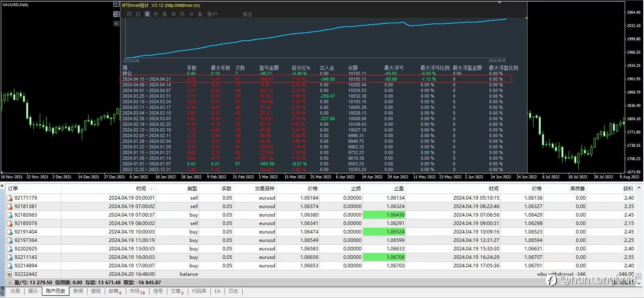Click the order icon for order 92202925
644x298 pixels.
[10, 249]
